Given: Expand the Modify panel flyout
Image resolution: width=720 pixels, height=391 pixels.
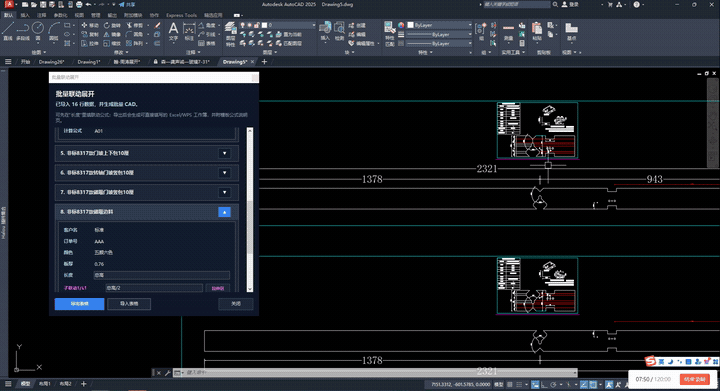Looking at the screenshot, I should point(120,52).
